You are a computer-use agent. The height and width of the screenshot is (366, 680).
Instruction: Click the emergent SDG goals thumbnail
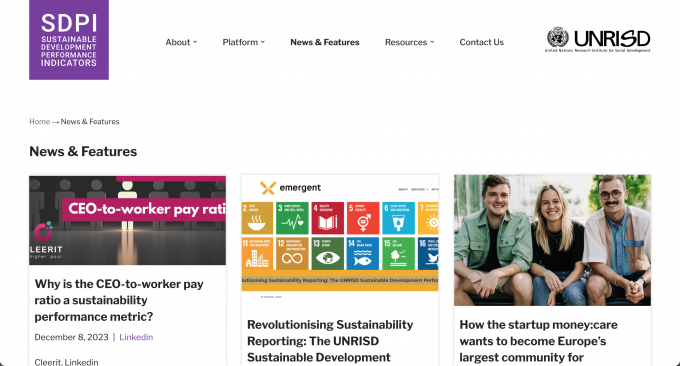[340, 240]
